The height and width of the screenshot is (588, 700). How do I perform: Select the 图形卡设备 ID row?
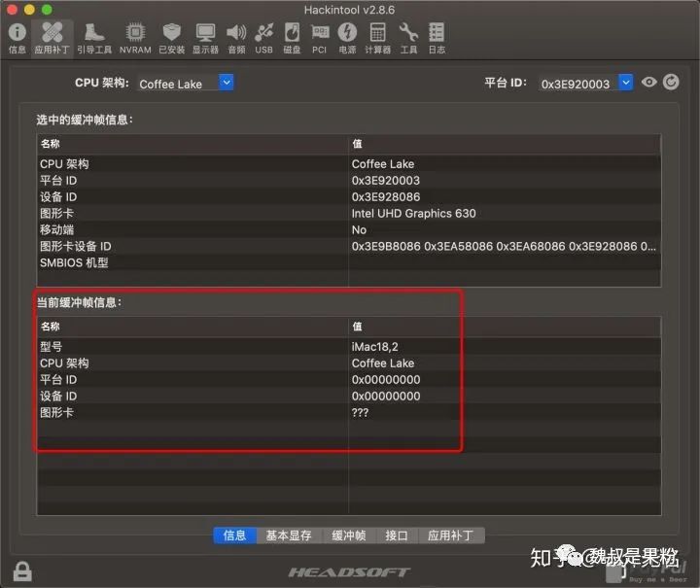(x=349, y=246)
